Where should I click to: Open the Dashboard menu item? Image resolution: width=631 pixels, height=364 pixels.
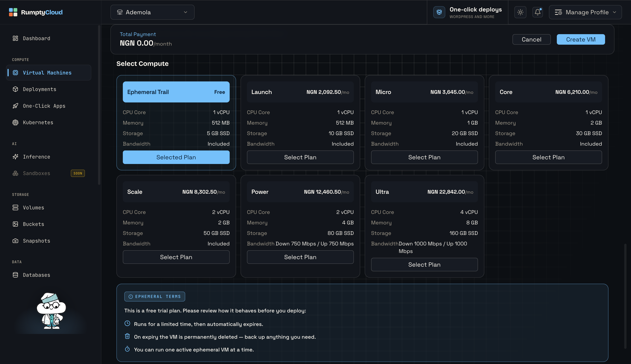pos(48,38)
